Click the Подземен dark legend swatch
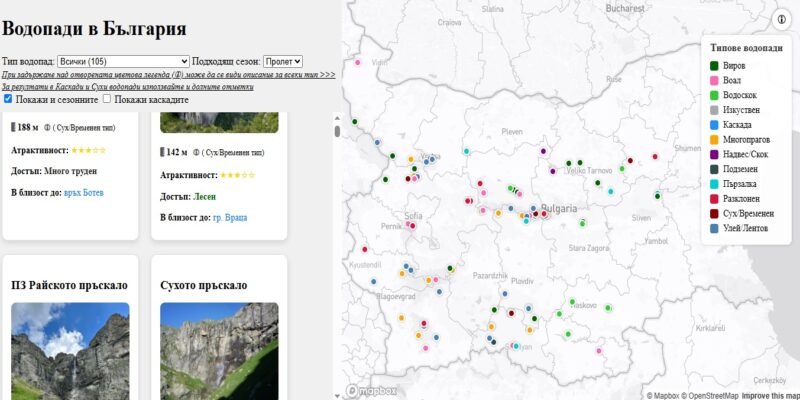Image resolution: width=800 pixels, height=400 pixels. point(714,169)
